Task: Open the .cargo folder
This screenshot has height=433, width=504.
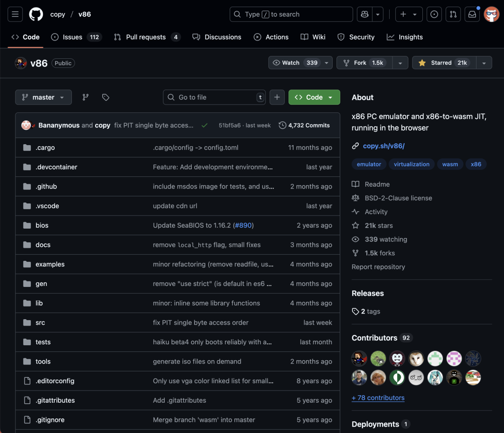Action: click(x=45, y=147)
